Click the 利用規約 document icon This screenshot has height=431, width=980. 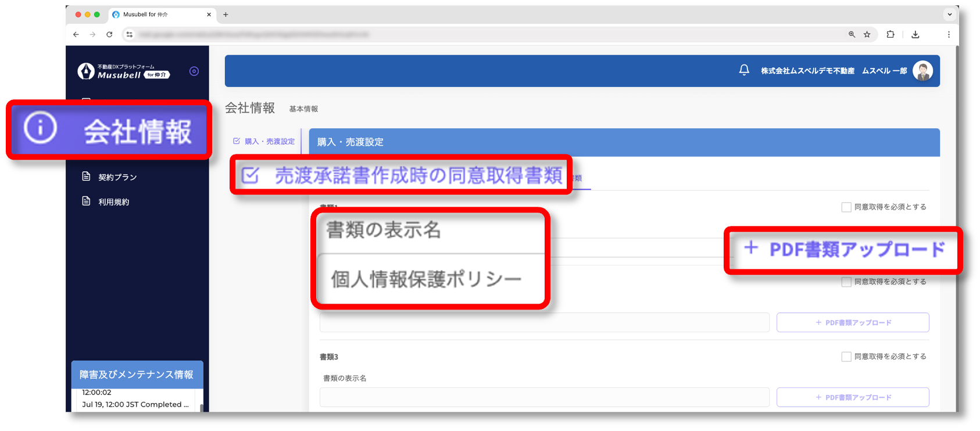pyautogui.click(x=86, y=202)
